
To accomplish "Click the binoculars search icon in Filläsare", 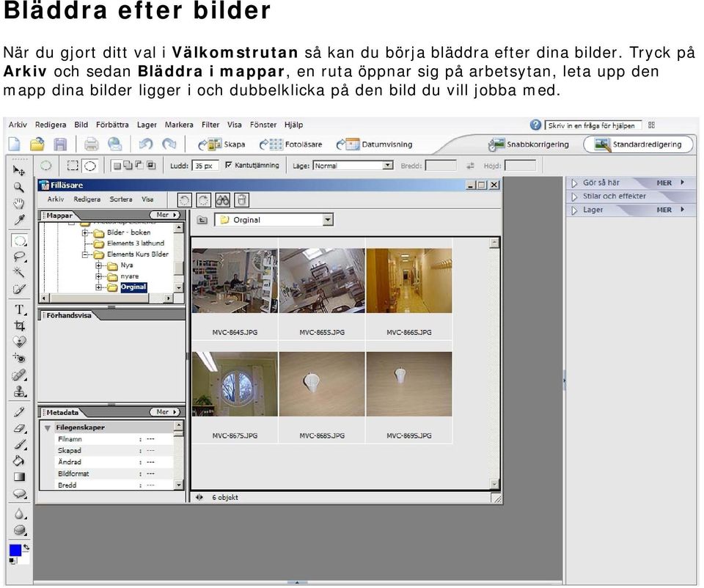I will tap(223, 200).
